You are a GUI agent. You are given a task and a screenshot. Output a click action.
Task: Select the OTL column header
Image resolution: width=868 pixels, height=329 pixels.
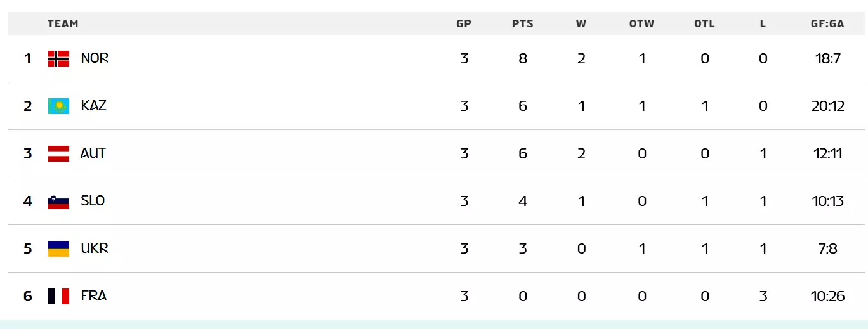coord(704,24)
